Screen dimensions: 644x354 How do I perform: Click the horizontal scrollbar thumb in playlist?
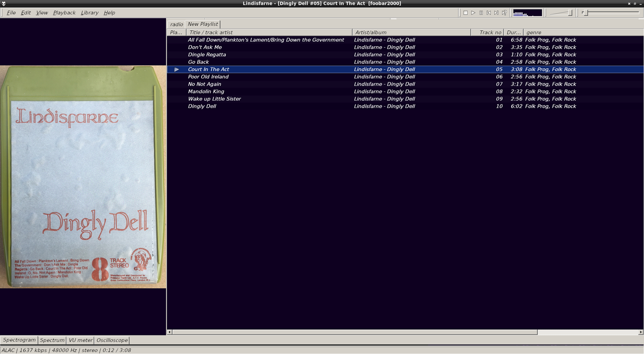(355, 332)
